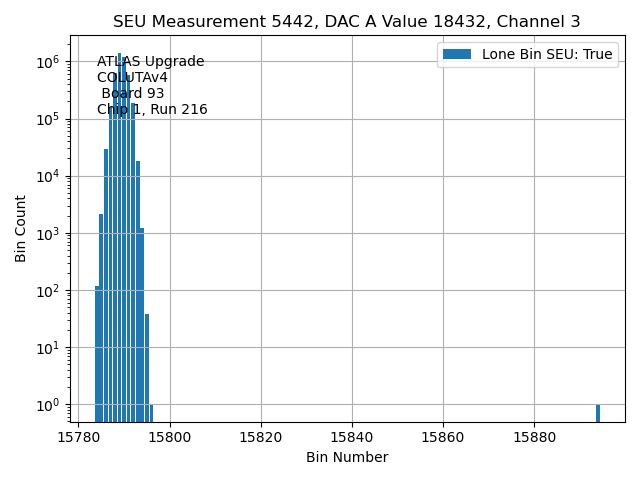Click the 'Chip 1, Run 216' annotation
Screen dimensions: 640x480
tap(152, 110)
